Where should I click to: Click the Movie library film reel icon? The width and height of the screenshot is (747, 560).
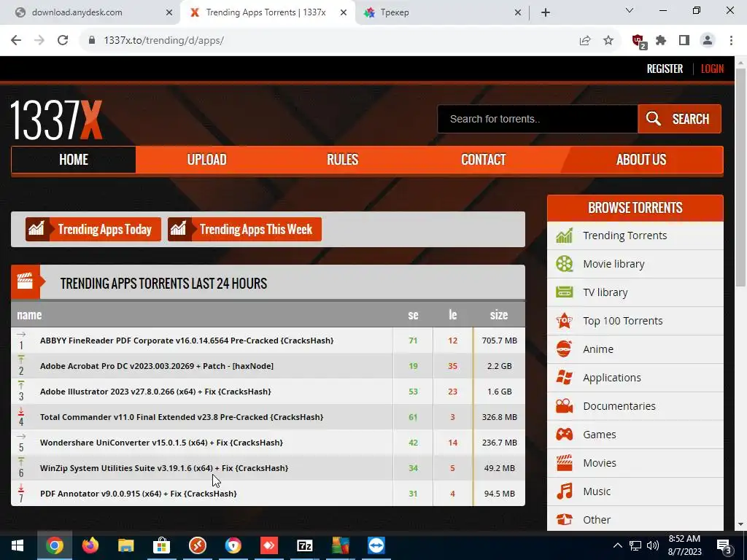click(x=564, y=264)
